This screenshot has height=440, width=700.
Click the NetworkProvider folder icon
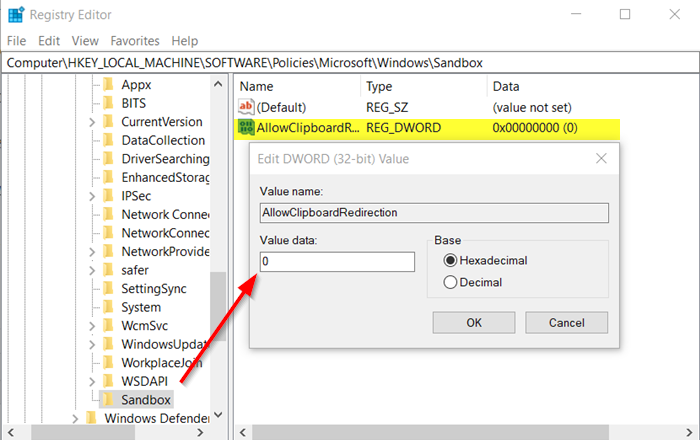click(108, 251)
